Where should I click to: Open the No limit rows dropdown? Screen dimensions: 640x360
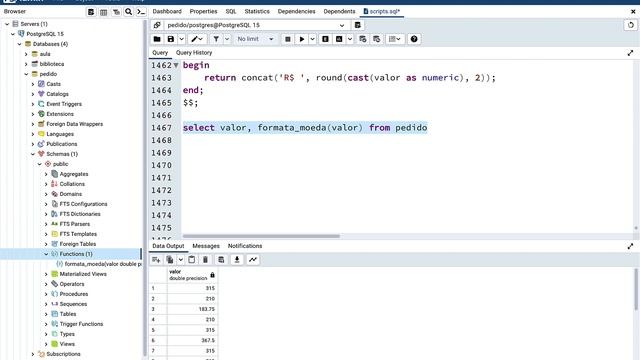click(255, 39)
